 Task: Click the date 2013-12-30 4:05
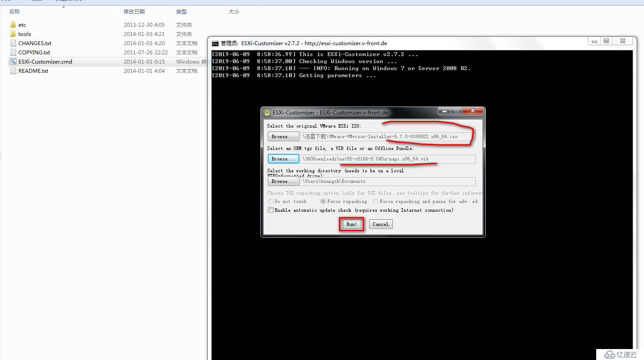click(x=144, y=25)
